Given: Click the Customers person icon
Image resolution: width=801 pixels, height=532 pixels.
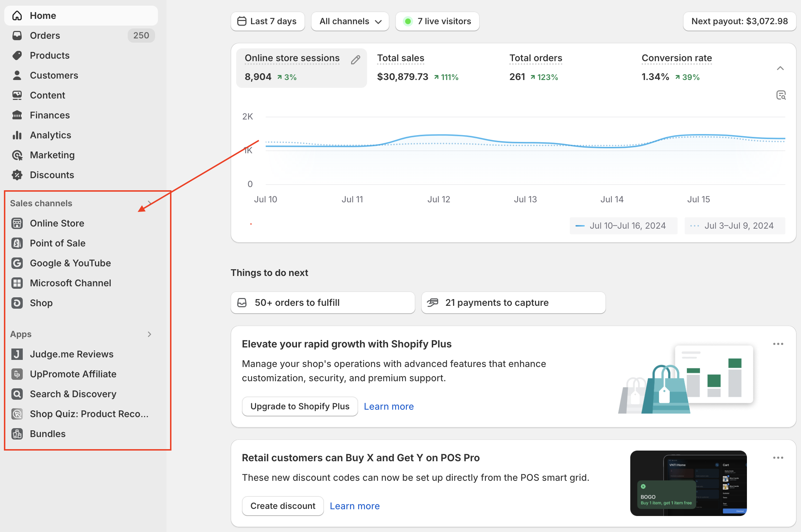Looking at the screenshot, I should click(x=17, y=75).
